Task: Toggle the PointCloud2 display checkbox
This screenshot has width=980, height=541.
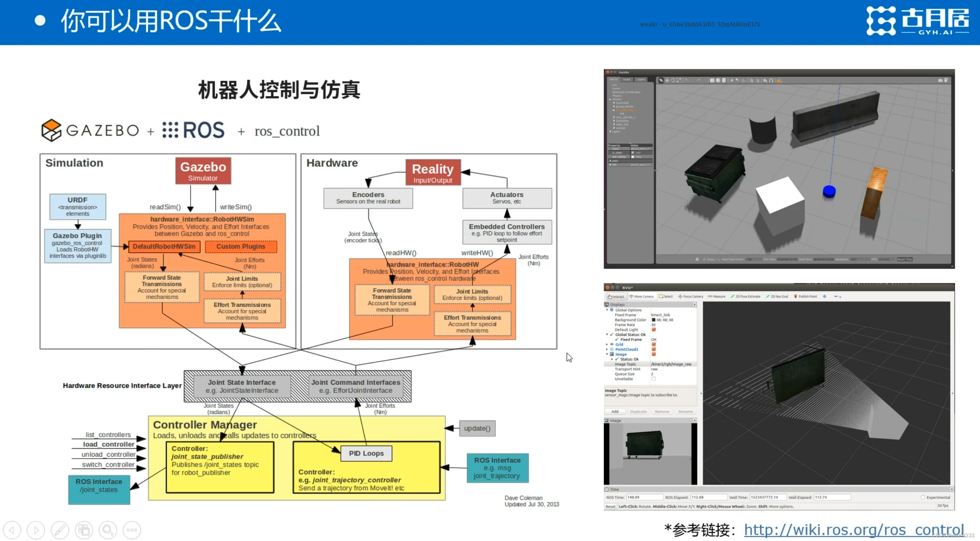Action: (654, 349)
